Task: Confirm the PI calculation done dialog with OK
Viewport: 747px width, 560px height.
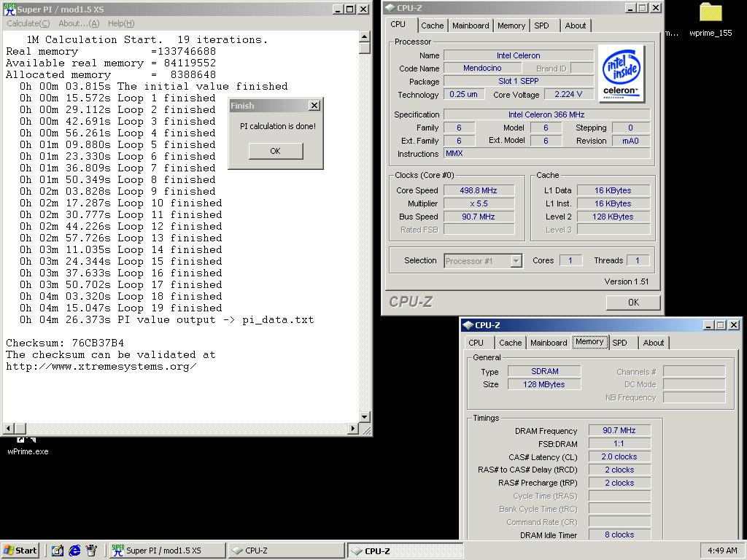Action: pyautogui.click(x=275, y=151)
